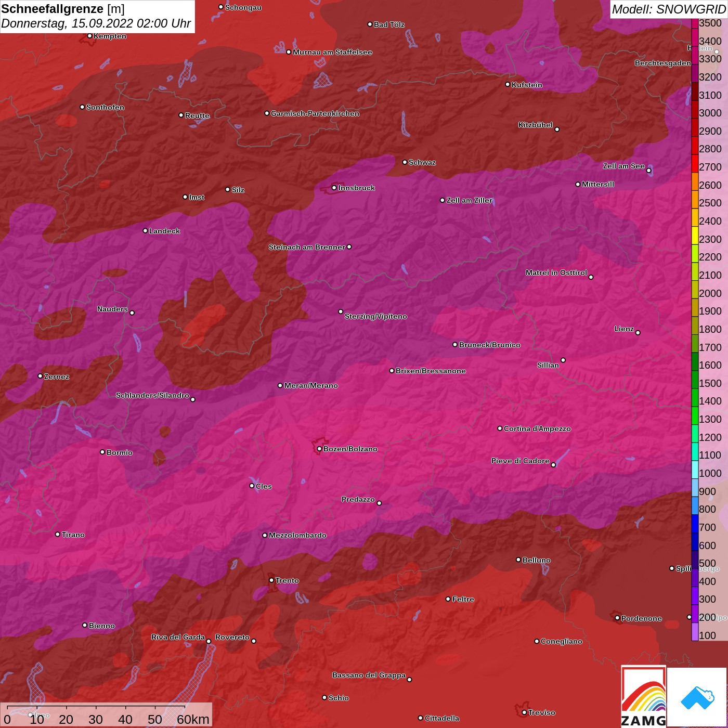Screen dimensions: 728x728
Task: Click the Silz label
Action: point(238,190)
